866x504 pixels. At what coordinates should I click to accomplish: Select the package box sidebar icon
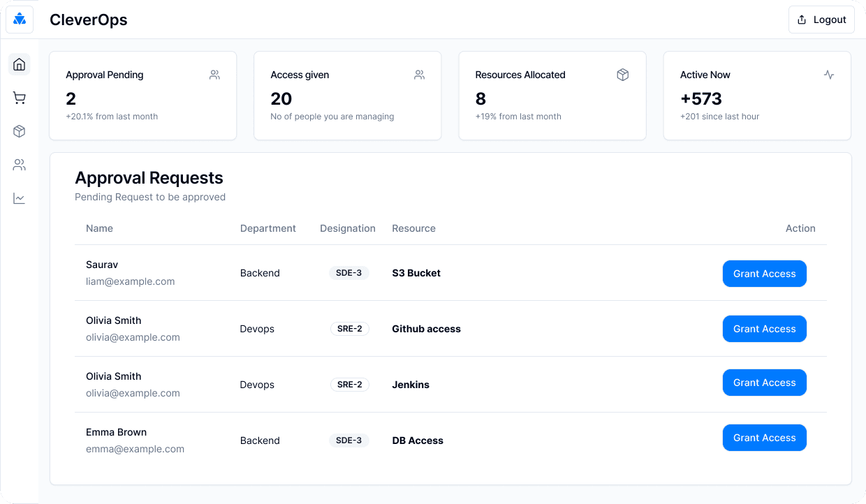[20, 131]
